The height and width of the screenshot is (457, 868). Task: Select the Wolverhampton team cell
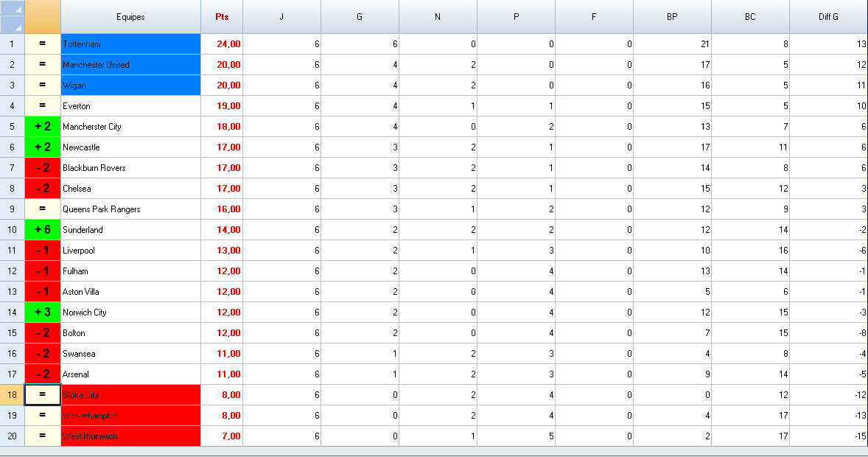130,416
